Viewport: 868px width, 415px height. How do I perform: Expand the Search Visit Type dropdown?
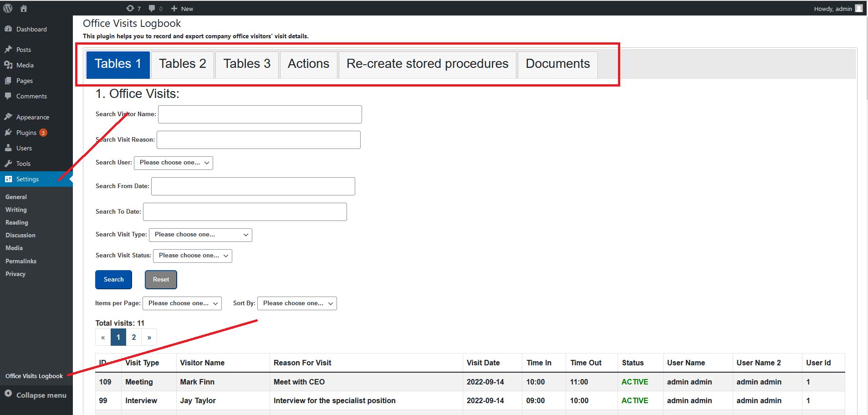click(200, 235)
